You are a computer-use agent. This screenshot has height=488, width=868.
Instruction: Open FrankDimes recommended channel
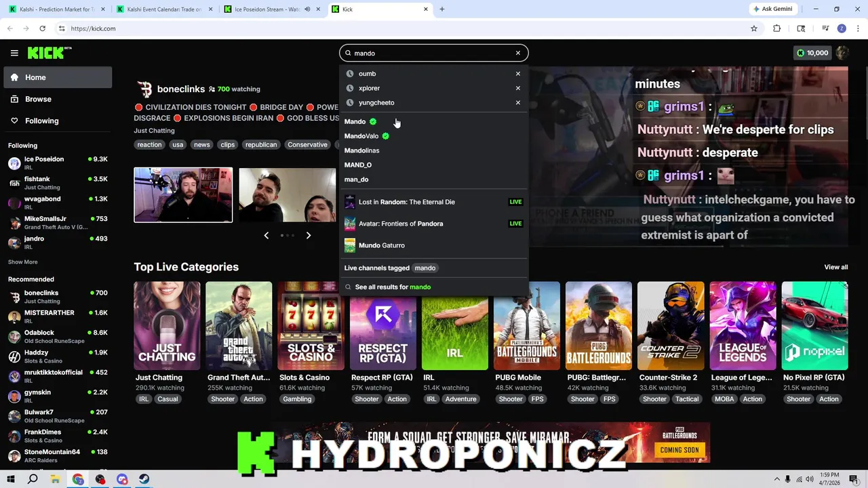[58, 436]
